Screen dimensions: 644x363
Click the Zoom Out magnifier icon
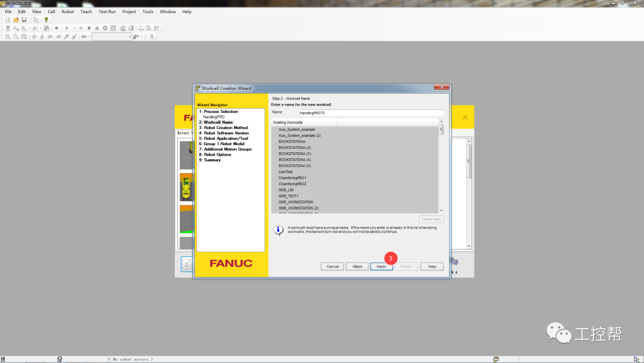click(16, 36)
